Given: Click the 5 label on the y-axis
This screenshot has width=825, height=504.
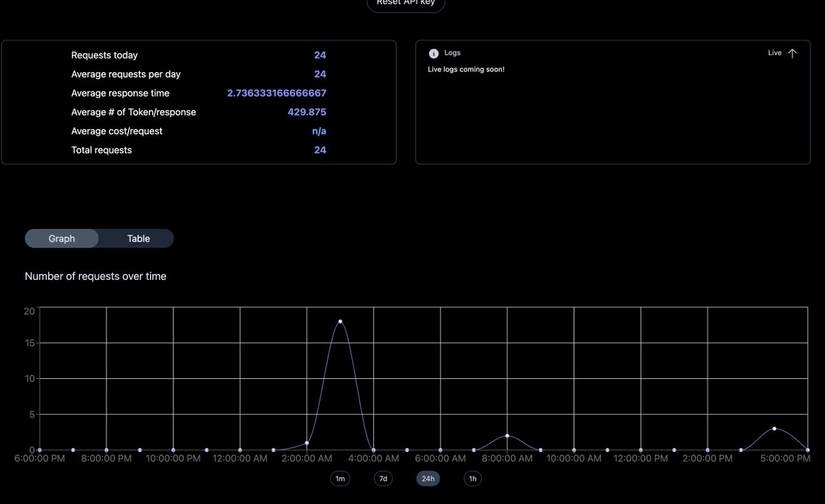Looking at the screenshot, I should 32,415.
